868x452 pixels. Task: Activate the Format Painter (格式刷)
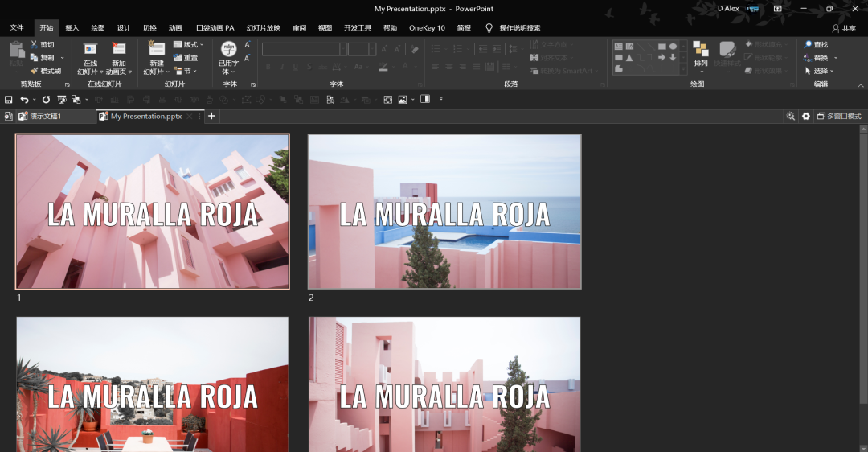(45, 70)
